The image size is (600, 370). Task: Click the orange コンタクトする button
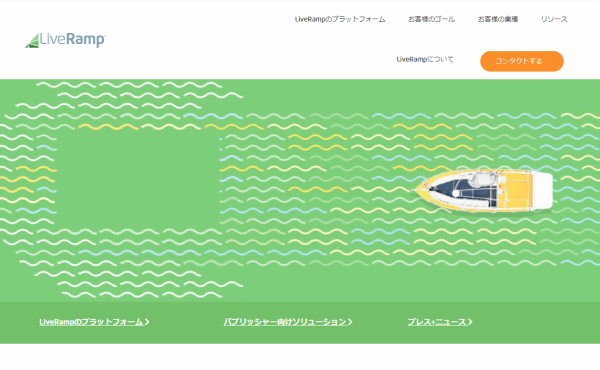click(x=522, y=61)
